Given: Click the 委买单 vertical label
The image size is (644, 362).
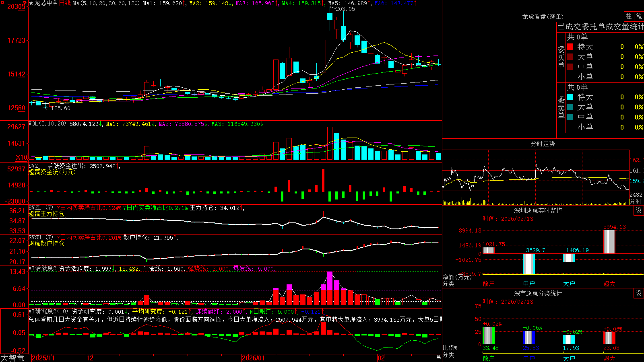Looking at the screenshot, I should [561, 58].
